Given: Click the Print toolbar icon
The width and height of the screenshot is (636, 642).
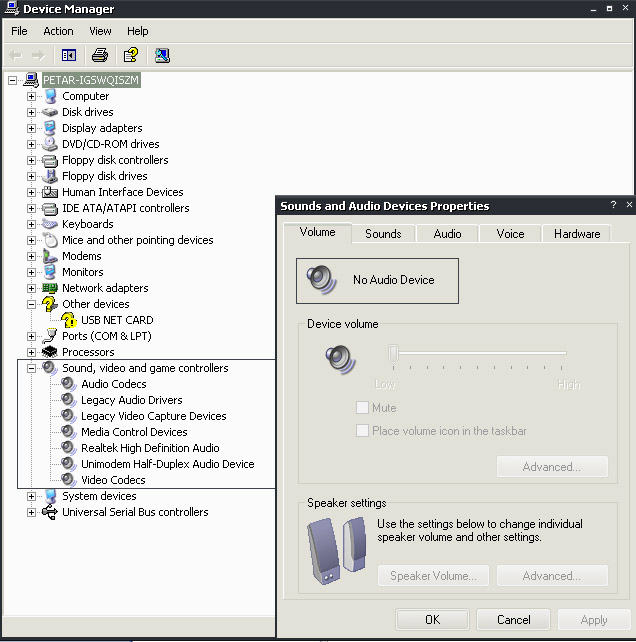Looking at the screenshot, I should pos(100,55).
